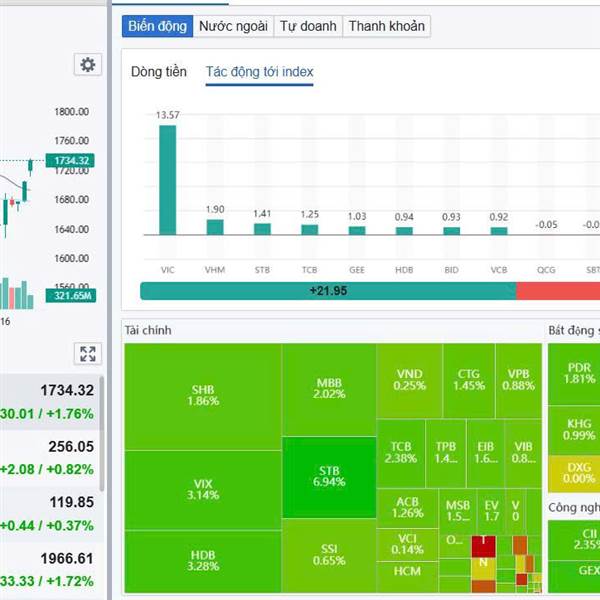Select CTG 1.45% heatmap tile
Screen dimensions: 600x600
click(469, 380)
